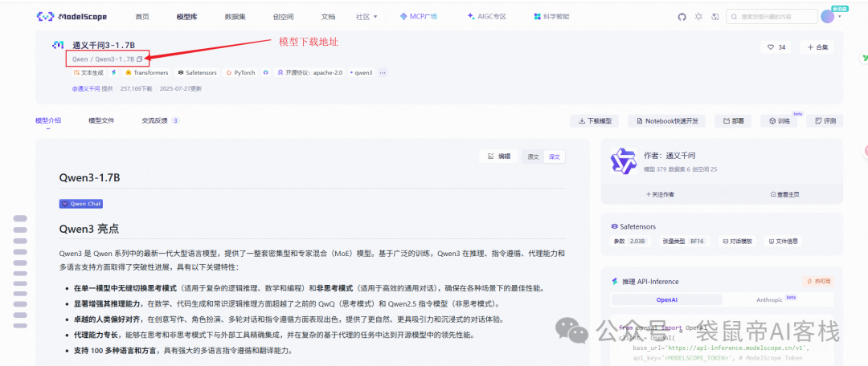The height and width of the screenshot is (366, 868).
Task: Click the apache-2.0 license tag
Action: pos(310,72)
